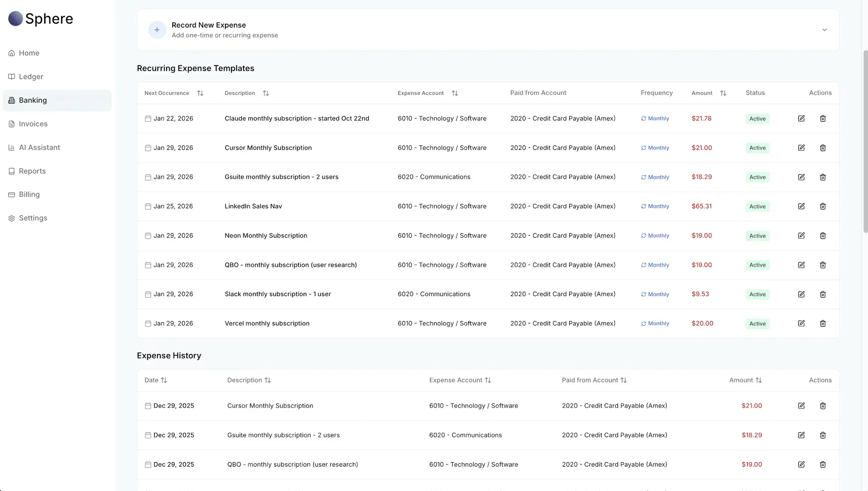868x491 pixels.
Task: Click Slack monthly subscription - 1 user description
Action: (x=278, y=294)
